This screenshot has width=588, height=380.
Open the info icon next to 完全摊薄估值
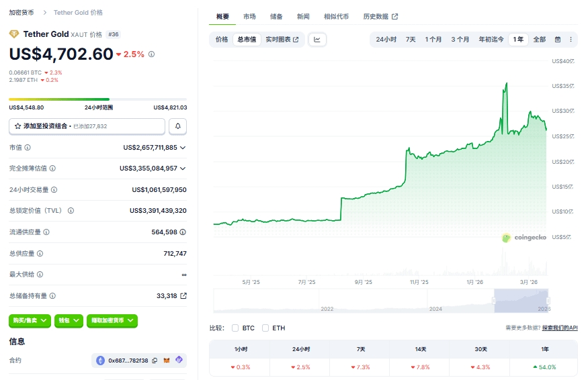pos(52,169)
